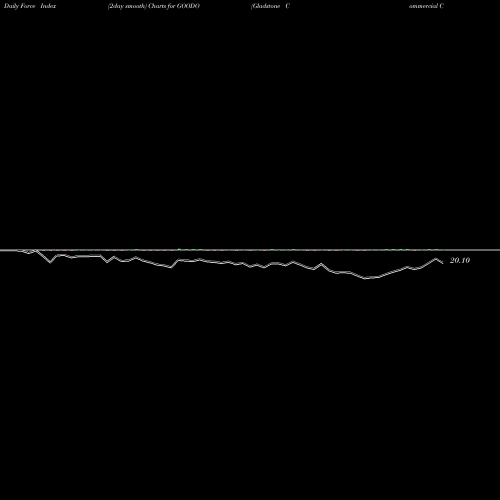The width and height of the screenshot is (500, 500).
Task: Click the 'ommercial C' header text
Action: pyautogui.click(x=426, y=6)
